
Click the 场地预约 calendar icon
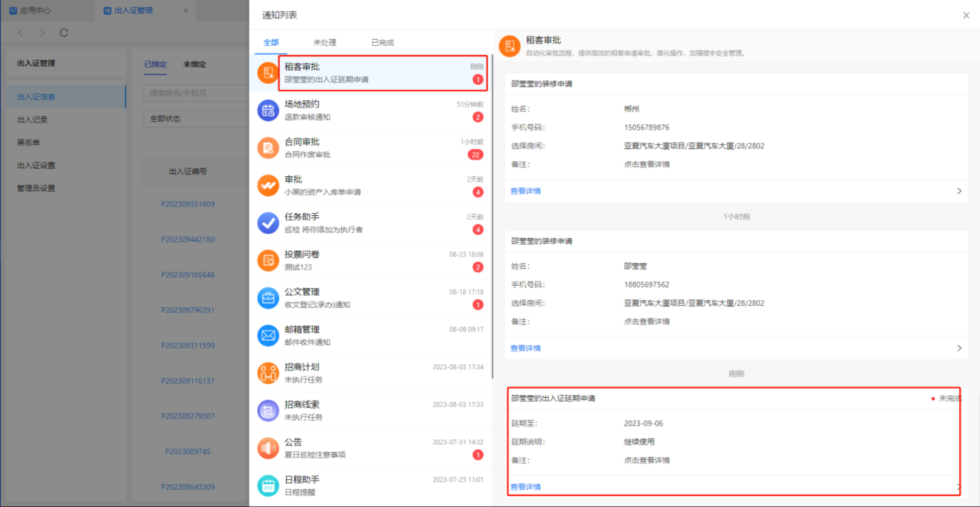(268, 110)
